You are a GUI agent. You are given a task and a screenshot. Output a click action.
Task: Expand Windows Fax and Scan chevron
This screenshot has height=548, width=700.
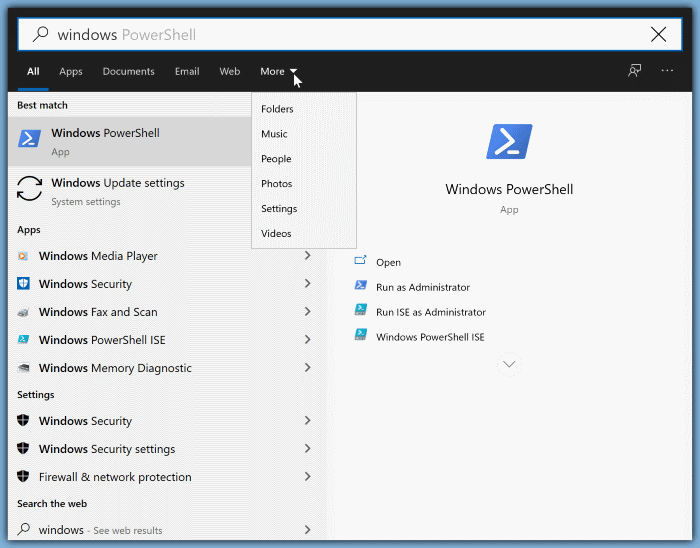coord(308,311)
